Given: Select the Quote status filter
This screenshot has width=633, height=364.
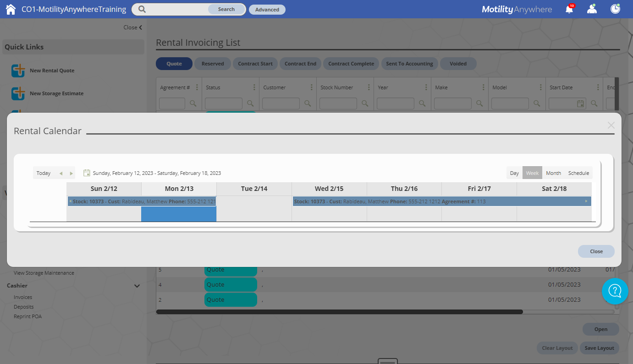Looking at the screenshot, I should (174, 64).
